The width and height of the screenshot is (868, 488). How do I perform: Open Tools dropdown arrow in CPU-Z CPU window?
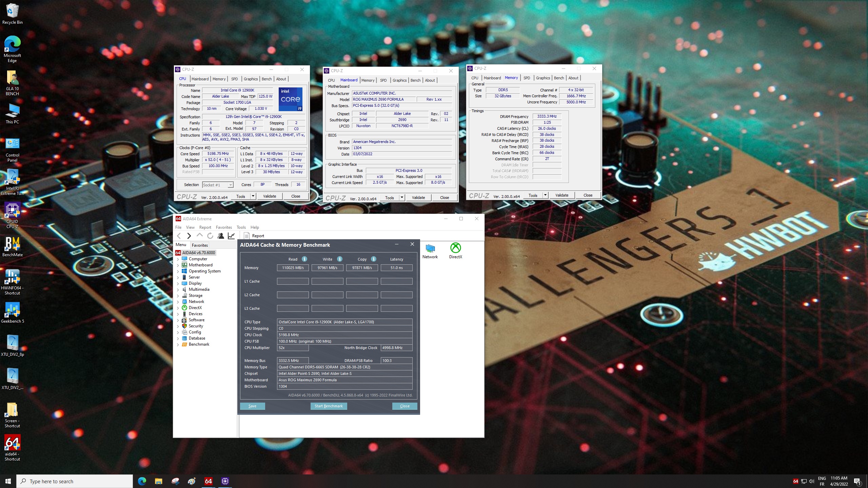click(x=253, y=196)
